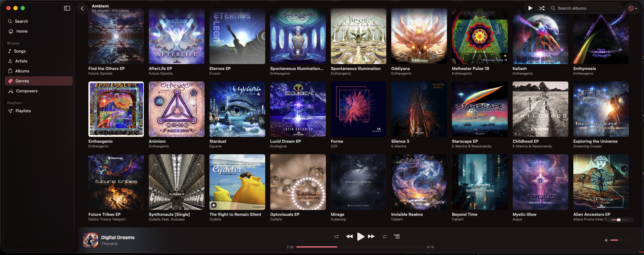Seek within the track progress bar

[x=360, y=247]
